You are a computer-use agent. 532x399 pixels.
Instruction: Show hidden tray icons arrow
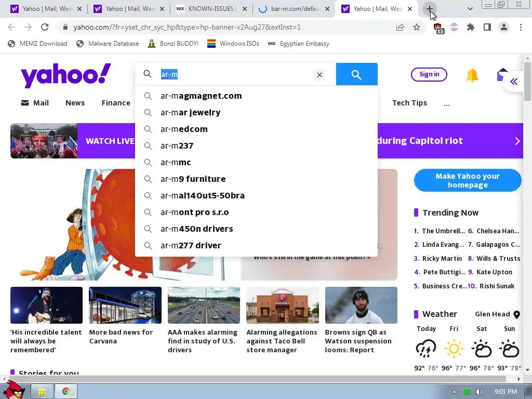click(454, 392)
